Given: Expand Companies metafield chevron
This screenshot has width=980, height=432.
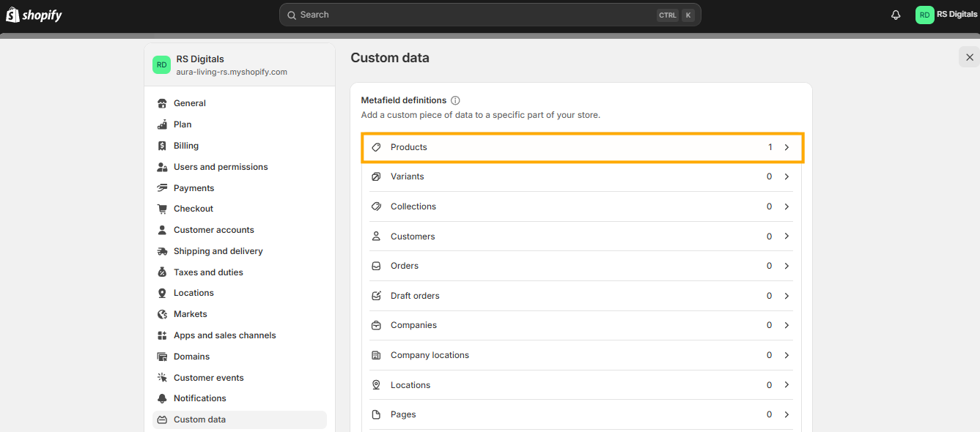Looking at the screenshot, I should pyautogui.click(x=786, y=325).
